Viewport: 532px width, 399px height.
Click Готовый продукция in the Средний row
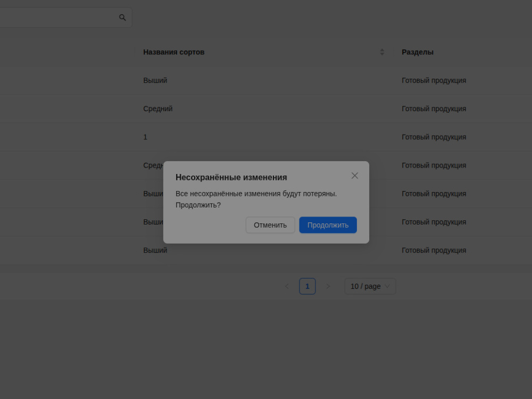point(434,109)
